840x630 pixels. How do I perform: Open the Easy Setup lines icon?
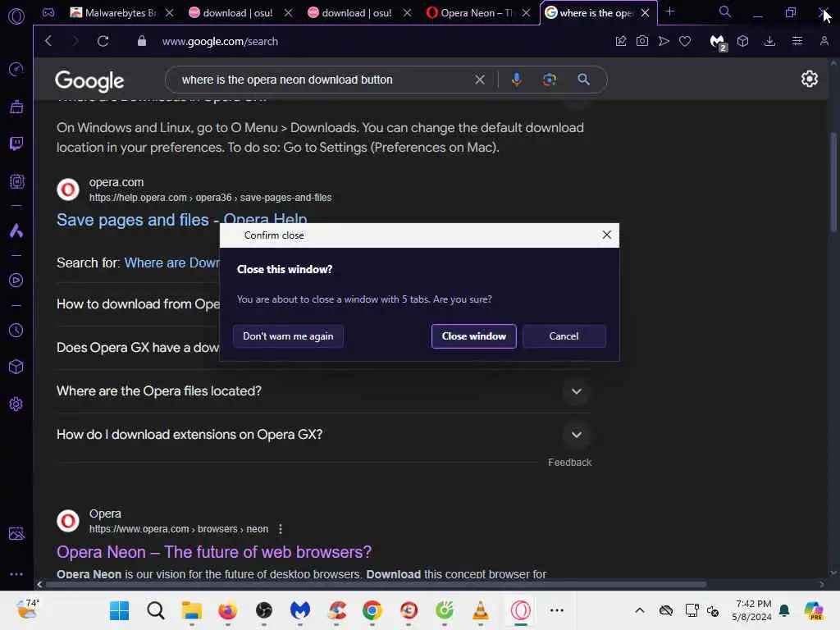click(x=797, y=41)
